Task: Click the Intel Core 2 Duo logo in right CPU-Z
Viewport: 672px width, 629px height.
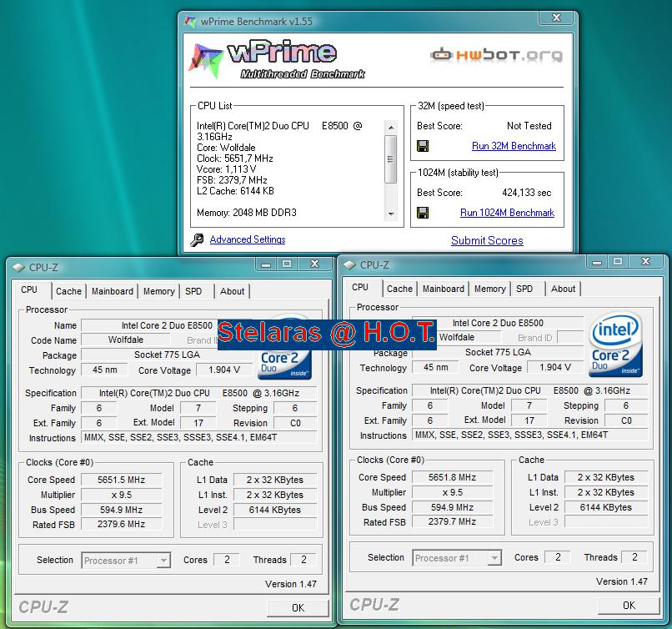Action: 615,344
